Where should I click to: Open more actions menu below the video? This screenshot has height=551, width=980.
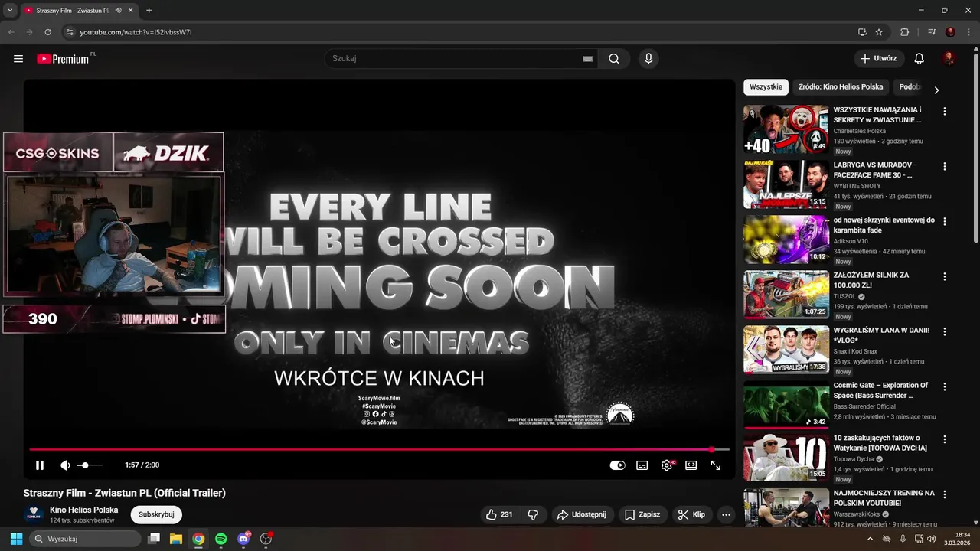pyautogui.click(x=726, y=515)
